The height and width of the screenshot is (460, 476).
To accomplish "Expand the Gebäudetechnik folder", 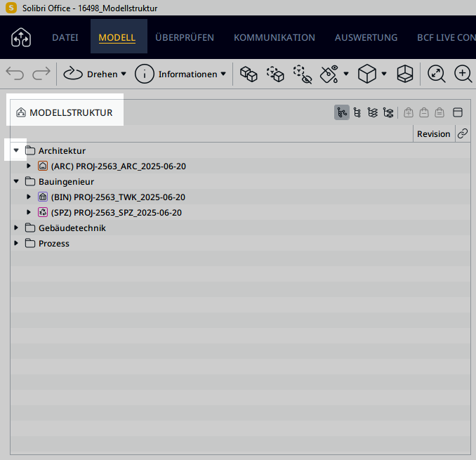I will pyautogui.click(x=16, y=228).
